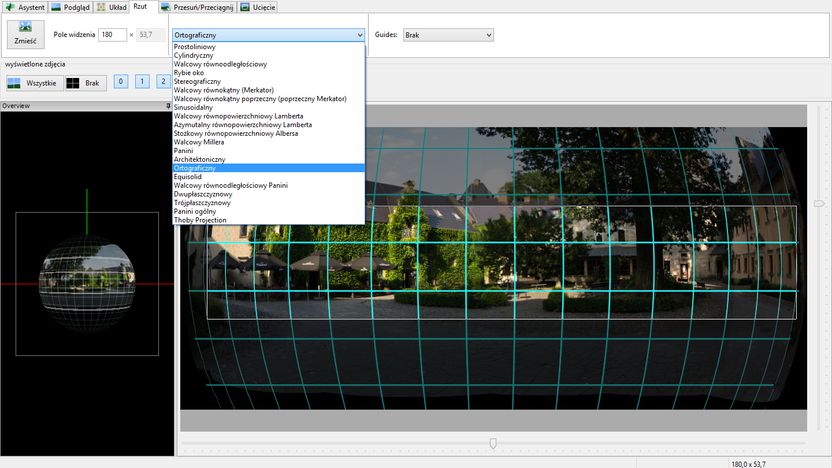Pick the Panini list entry
This screenshot has height=468, width=832.
268,151
